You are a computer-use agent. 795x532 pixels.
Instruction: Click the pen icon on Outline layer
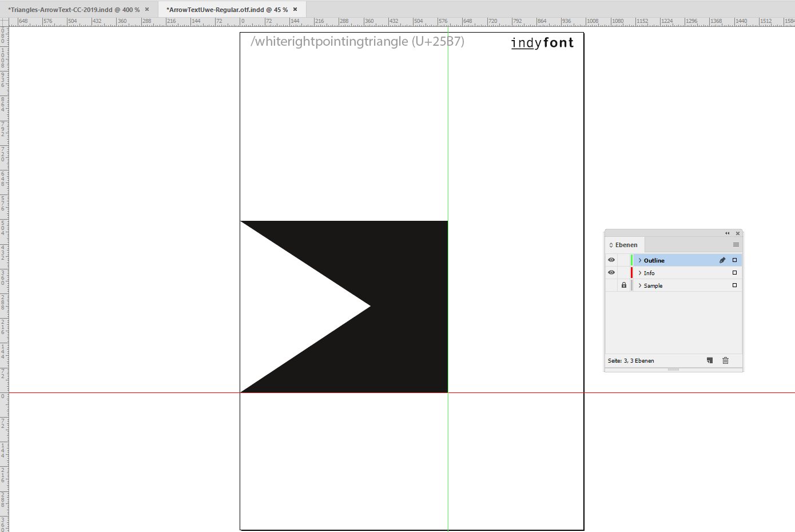[722, 260]
